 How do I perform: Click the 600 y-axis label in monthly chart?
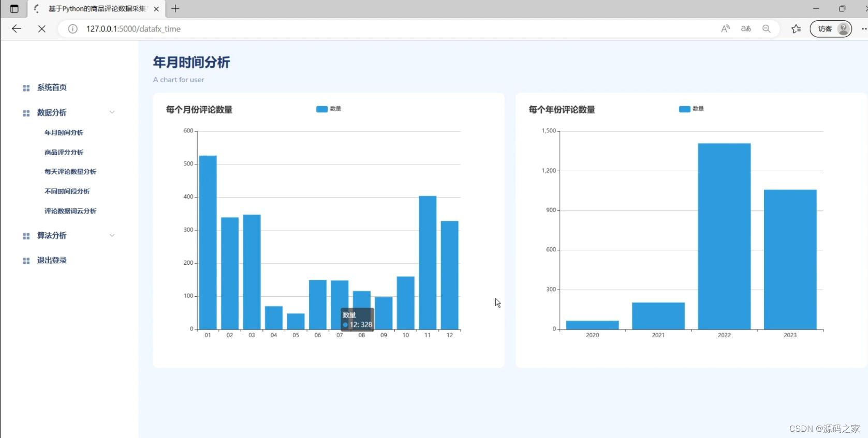pos(188,131)
